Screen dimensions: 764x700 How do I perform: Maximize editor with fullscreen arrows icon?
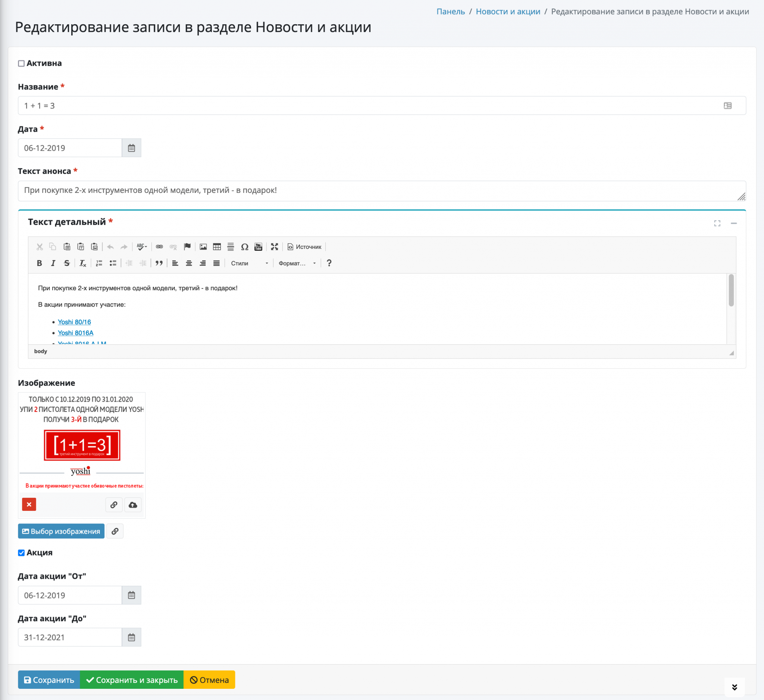coord(274,247)
